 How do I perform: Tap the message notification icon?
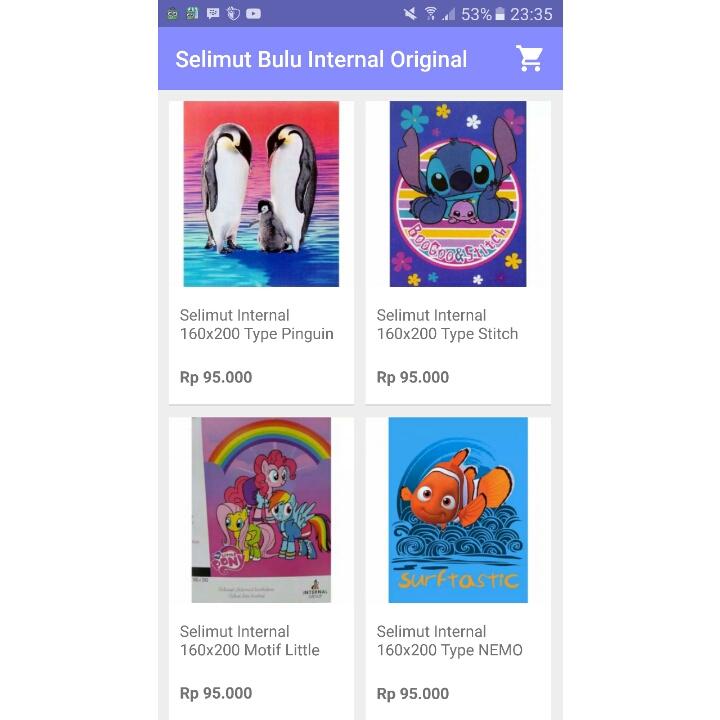pos(213,14)
